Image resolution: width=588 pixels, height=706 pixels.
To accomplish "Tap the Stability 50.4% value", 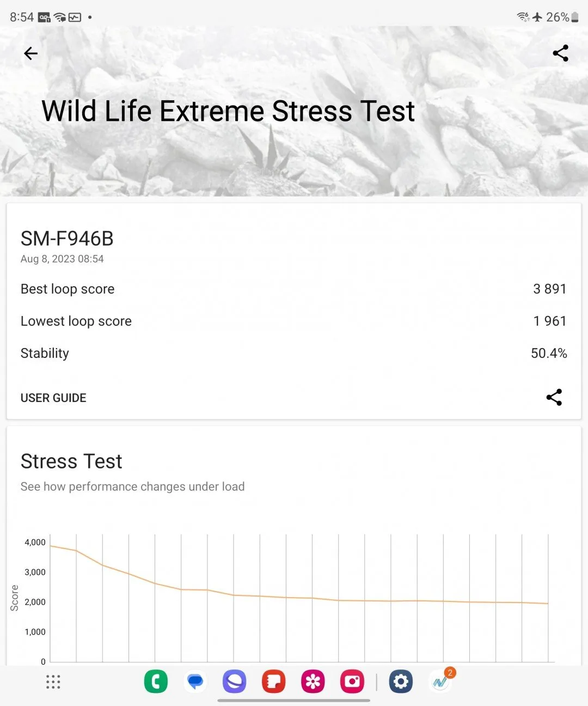I will (x=549, y=354).
